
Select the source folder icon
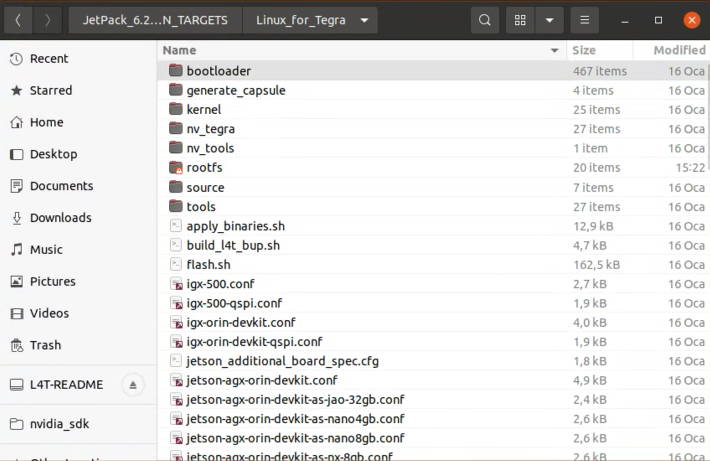point(176,187)
